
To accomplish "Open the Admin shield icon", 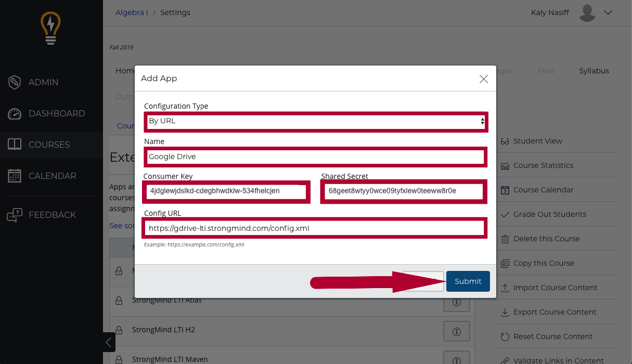I will coord(15,82).
